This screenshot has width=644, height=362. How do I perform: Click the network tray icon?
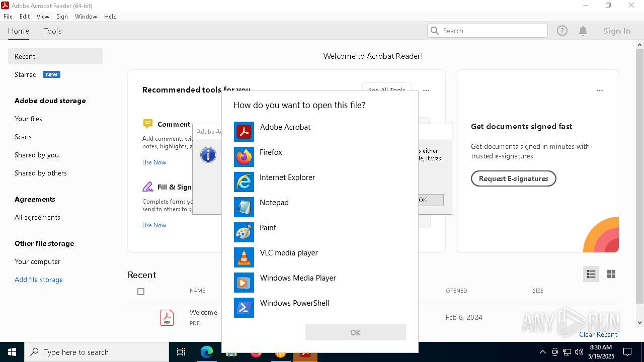[x=567, y=352]
